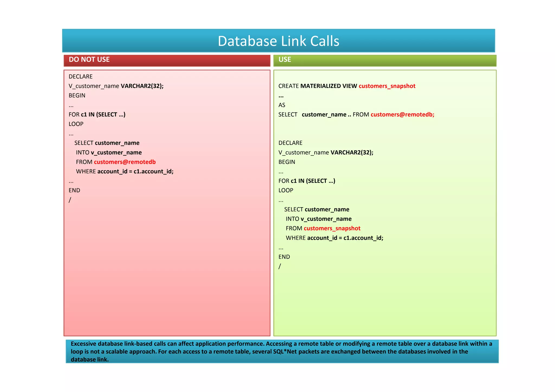Click the END keyword in the left panel
555x392 pixels.
click(74, 190)
